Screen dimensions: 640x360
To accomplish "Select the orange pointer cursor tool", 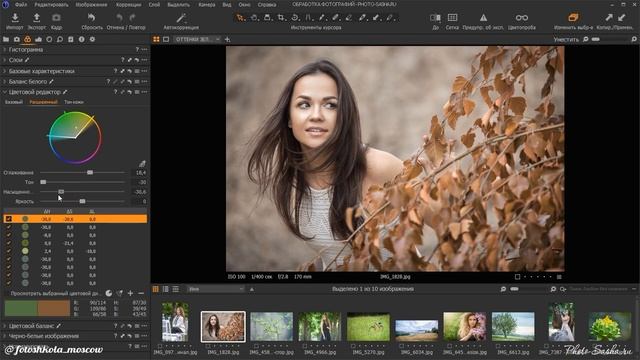I will 241,18.
